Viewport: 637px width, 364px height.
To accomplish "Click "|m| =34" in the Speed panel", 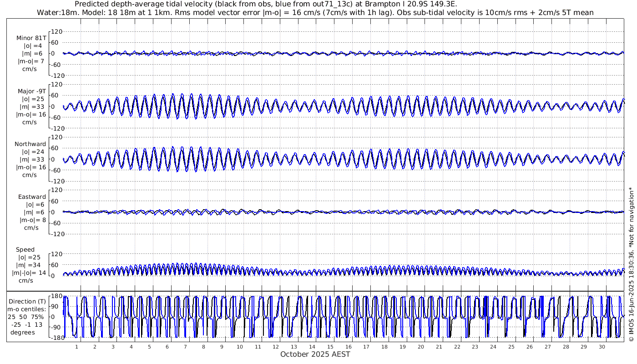I will click(30, 265).
